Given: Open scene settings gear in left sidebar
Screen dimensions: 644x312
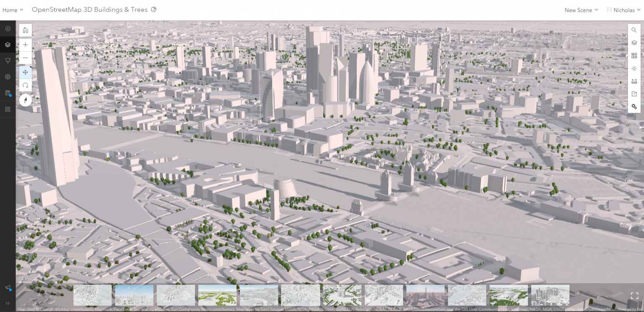Looking at the screenshot, I should click(8, 77).
